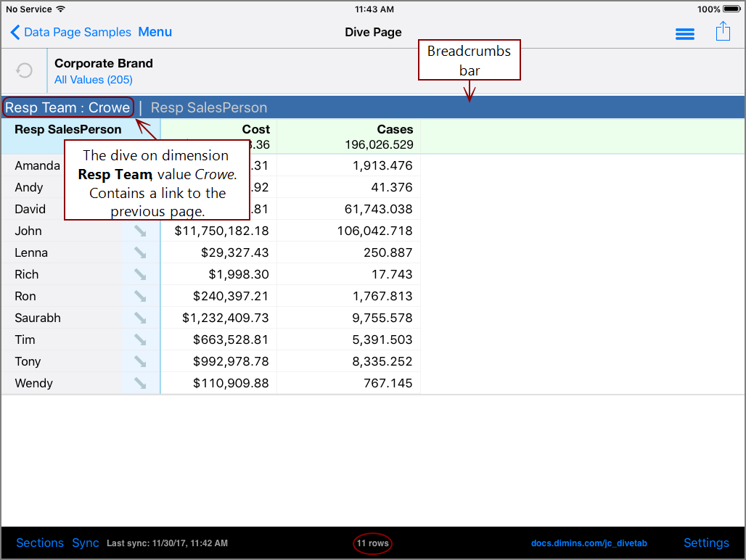Select the Tim salesperson row
This screenshot has width=746, height=560.
25,340
